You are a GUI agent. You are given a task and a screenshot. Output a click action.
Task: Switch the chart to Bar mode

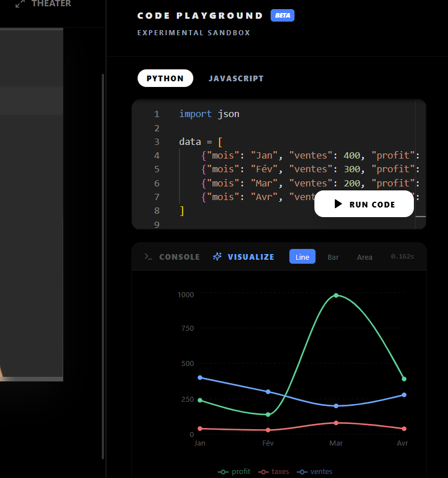point(333,257)
